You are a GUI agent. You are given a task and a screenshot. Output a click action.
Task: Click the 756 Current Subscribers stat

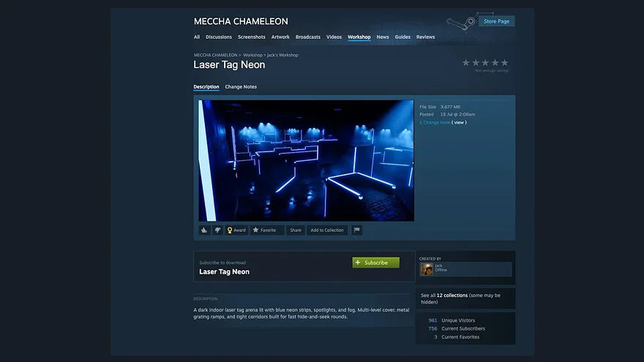point(457,329)
